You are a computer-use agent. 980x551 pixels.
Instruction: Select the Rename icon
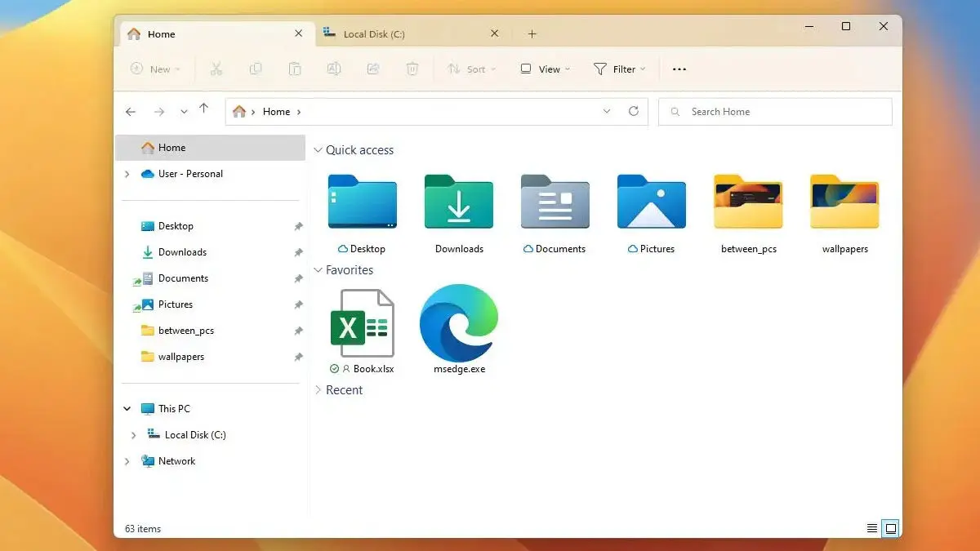pos(334,69)
